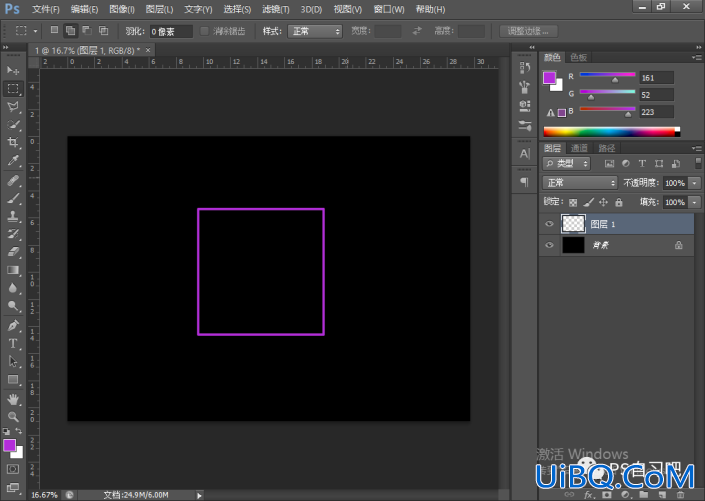The image size is (705, 501).
Task: Close the document tab
Action: (148, 50)
